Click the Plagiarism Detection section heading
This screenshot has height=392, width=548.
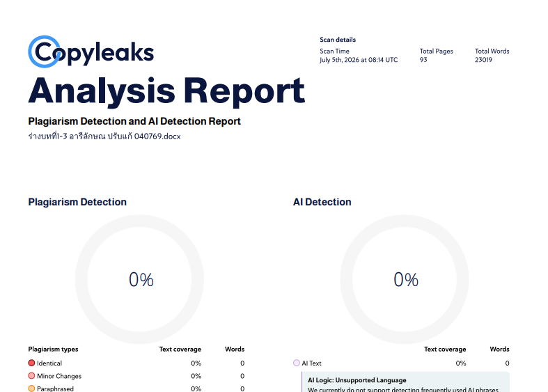[x=77, y=202]
